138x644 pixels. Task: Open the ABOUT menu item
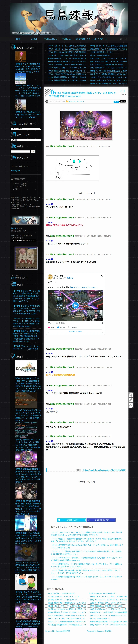click(34, 39)
